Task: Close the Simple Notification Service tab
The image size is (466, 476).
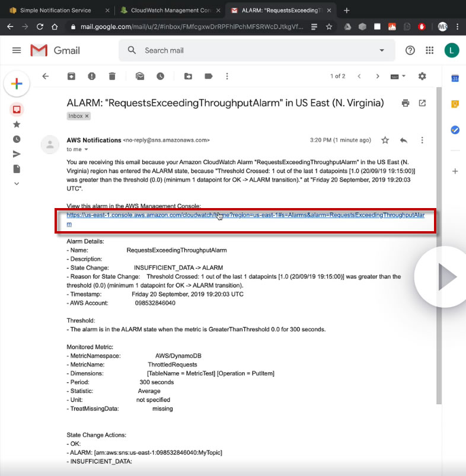Action: coord(107,10)
